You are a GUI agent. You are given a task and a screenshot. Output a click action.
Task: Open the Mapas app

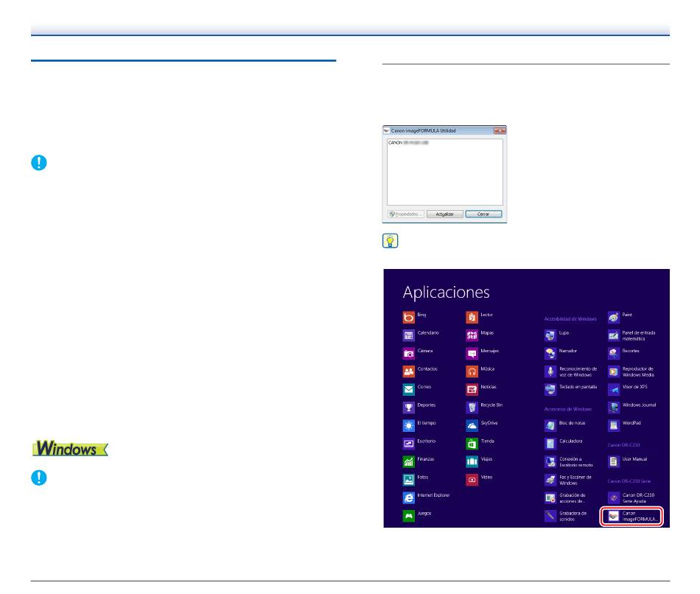[x=480, y=335]
